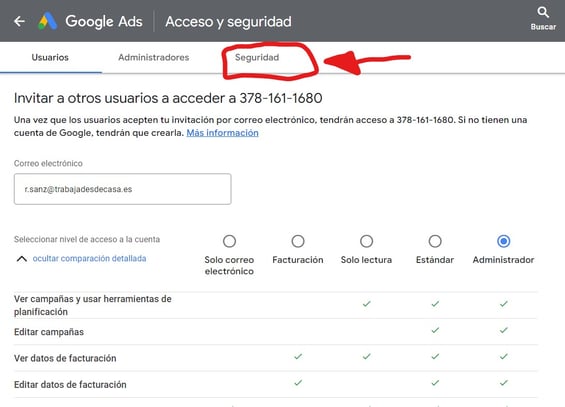The height and width of the screenshot is (407, 565).
Task: Click Editar datos de facturación checkmark under Administrador
Action: coord(503,383)
